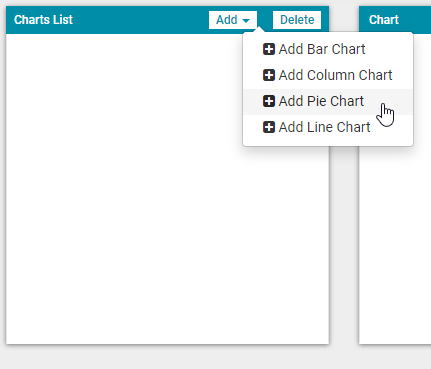Click the dropdown menu's pointer notch under Add
This screenshot has height=369, width=431.
pos(259,30)
